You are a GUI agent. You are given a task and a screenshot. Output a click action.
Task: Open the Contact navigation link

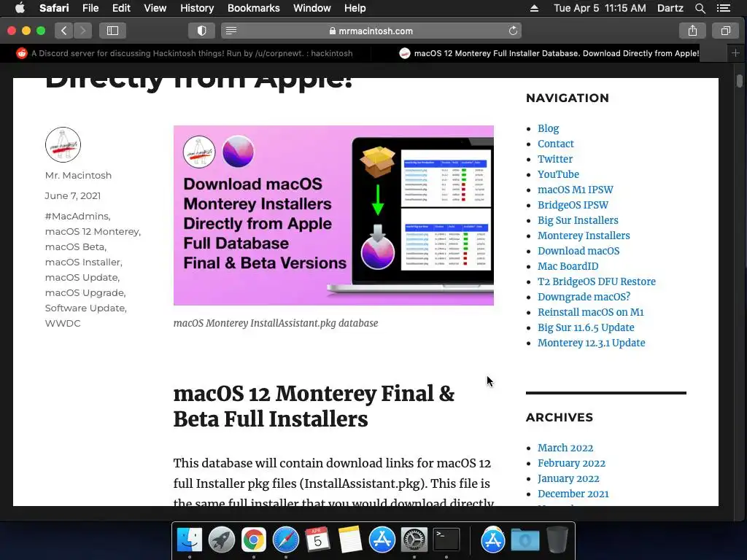(555, 144)
